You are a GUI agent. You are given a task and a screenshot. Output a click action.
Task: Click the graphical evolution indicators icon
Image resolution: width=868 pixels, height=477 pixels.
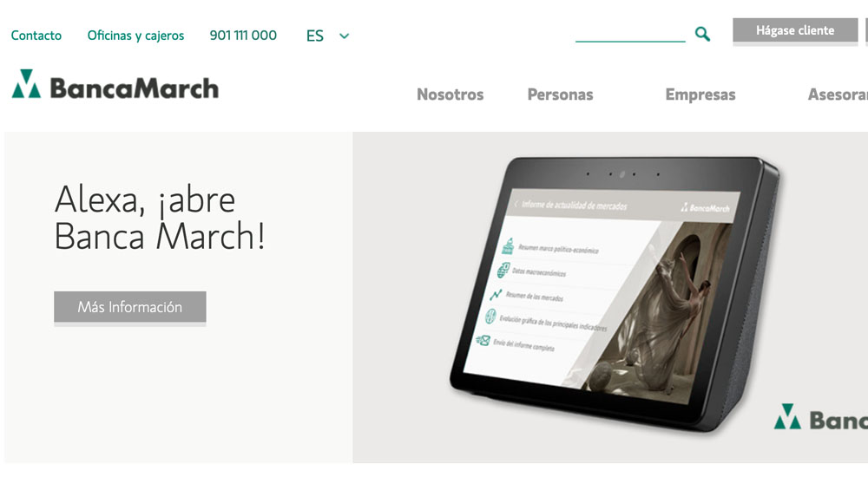[490, 317]
